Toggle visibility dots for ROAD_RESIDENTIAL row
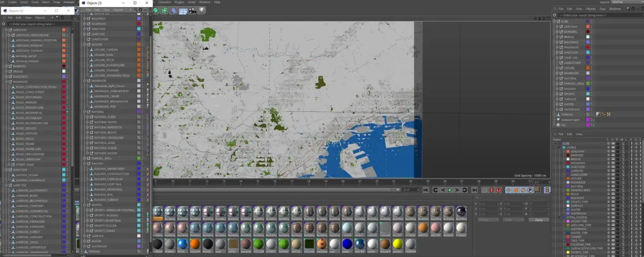 point(67,113)
